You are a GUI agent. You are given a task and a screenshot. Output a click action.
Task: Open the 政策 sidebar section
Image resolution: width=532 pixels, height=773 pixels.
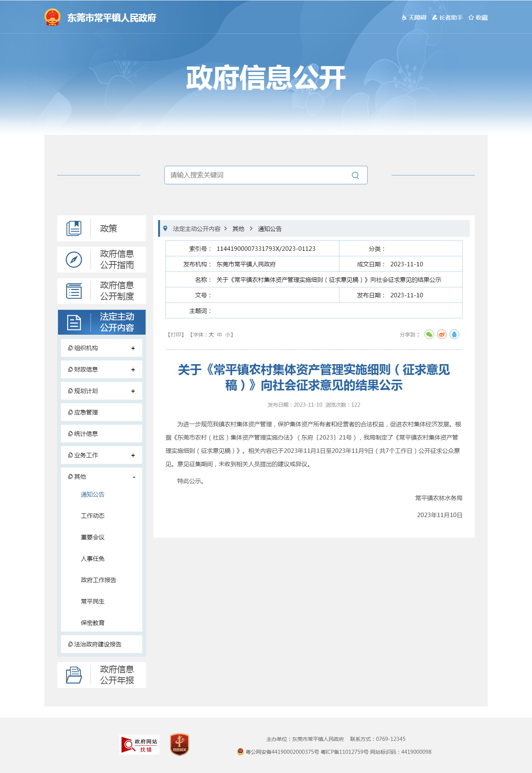(x=102, y=228)
